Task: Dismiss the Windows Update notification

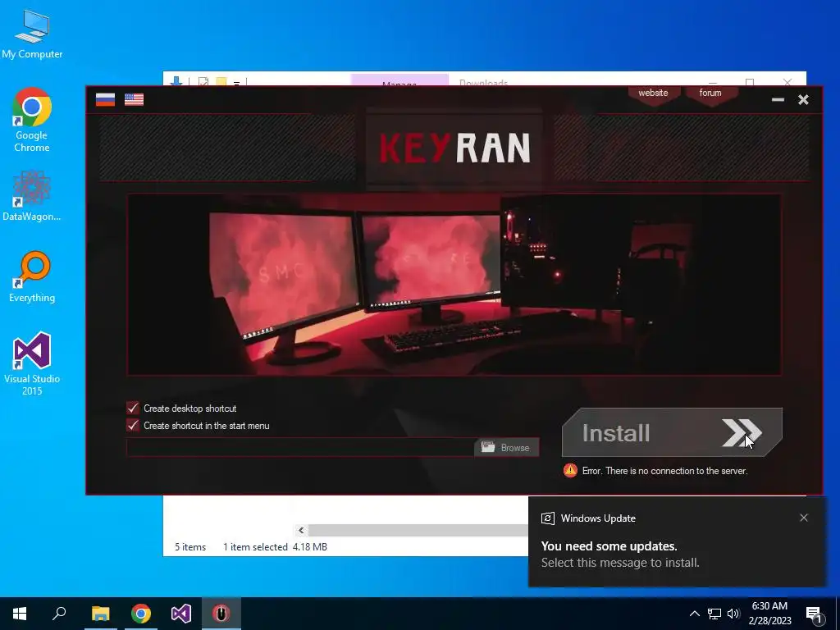Action: 804,518
